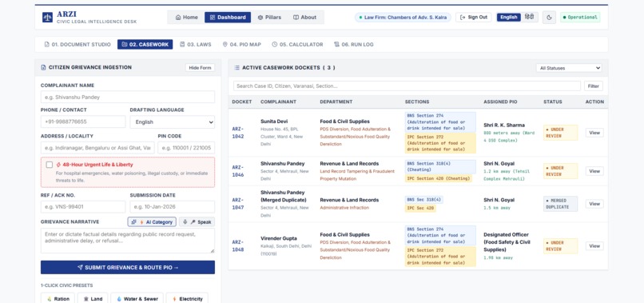Select the 02. Casework tab
Viewport: 644px width, 303px height.
[x=145, y=45]
